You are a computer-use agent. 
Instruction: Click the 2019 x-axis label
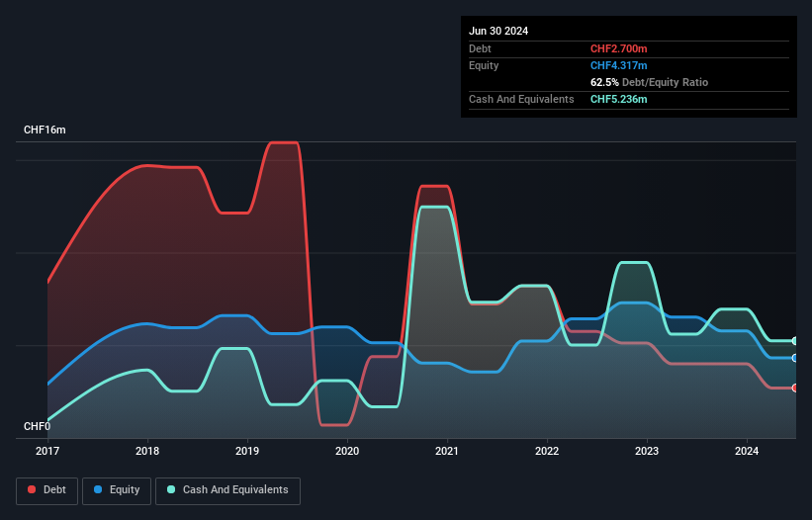[x=247, y=451]
